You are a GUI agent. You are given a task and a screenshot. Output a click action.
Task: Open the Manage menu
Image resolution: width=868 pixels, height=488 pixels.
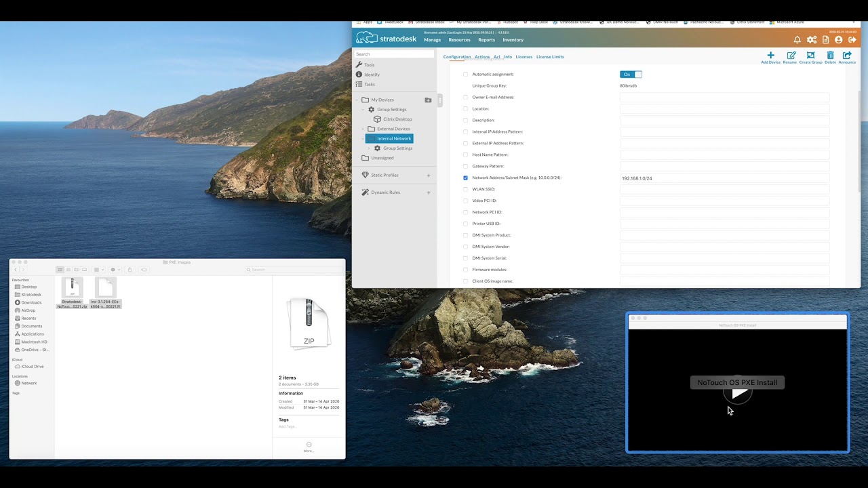click(432, 40)
